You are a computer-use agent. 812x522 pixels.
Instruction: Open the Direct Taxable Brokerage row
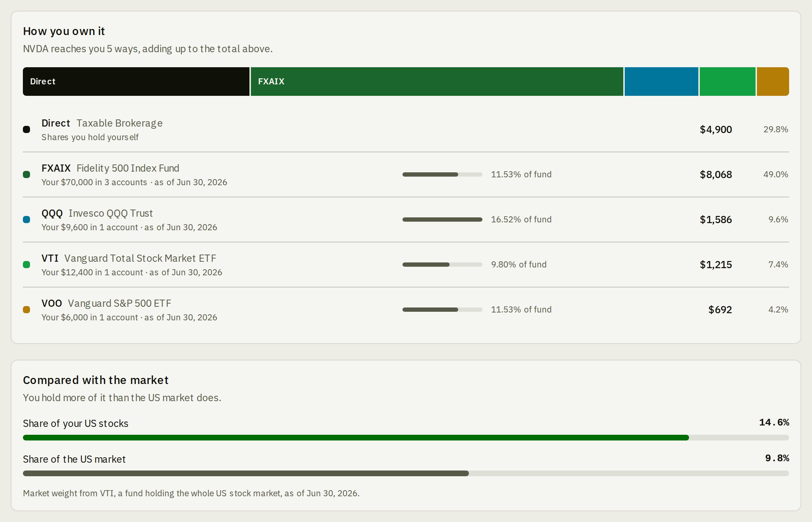(406, 129)
